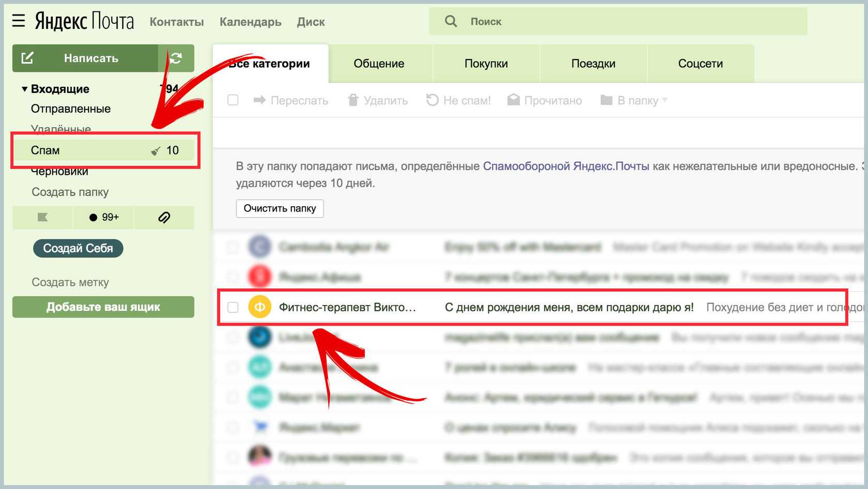Open Контакты in the top navigation
Image resolution: width=868 pixels, height=489 pixels.
(x=177, y=22)
